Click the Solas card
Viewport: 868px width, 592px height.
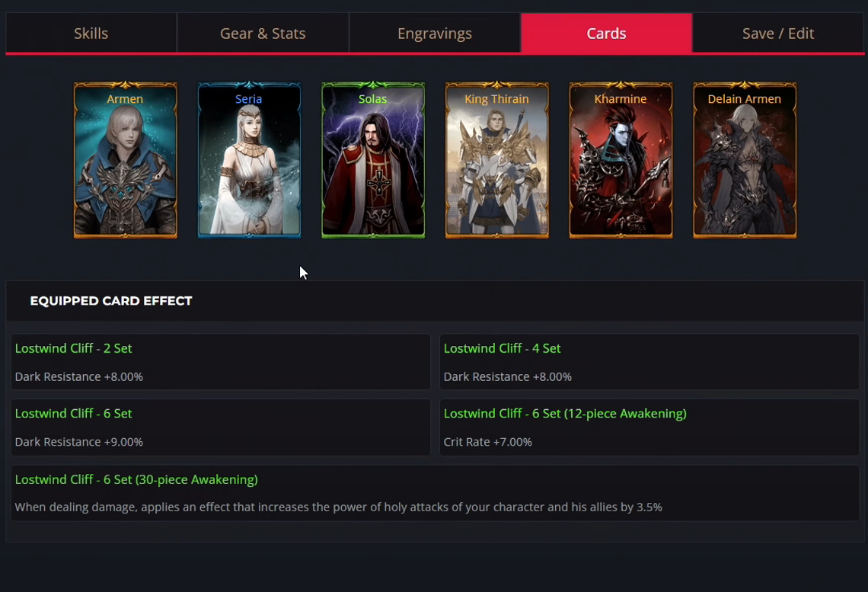pyautogui.click(x=373, y=160)
